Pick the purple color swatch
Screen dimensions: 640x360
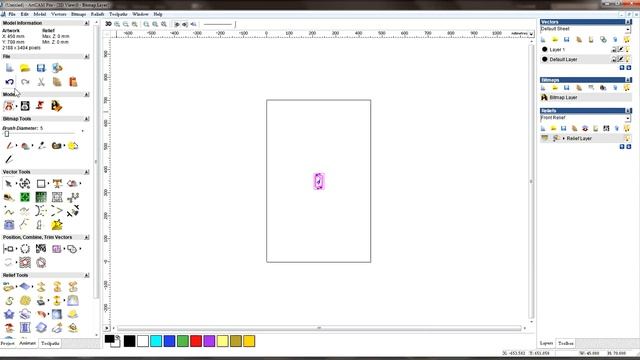[209, 341]
